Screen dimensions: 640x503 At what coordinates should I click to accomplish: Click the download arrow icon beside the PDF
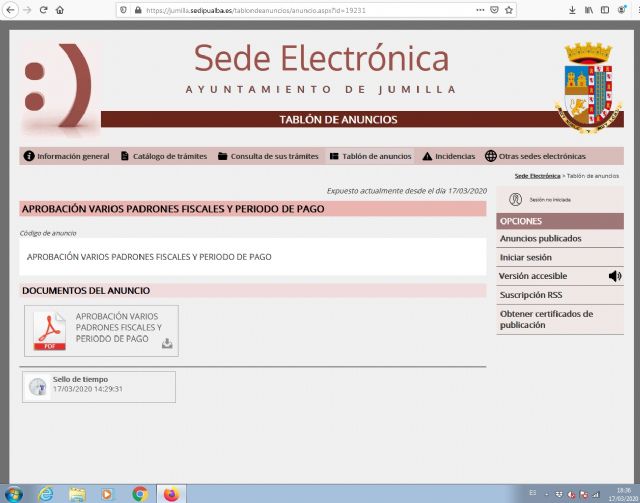point(167,343)
